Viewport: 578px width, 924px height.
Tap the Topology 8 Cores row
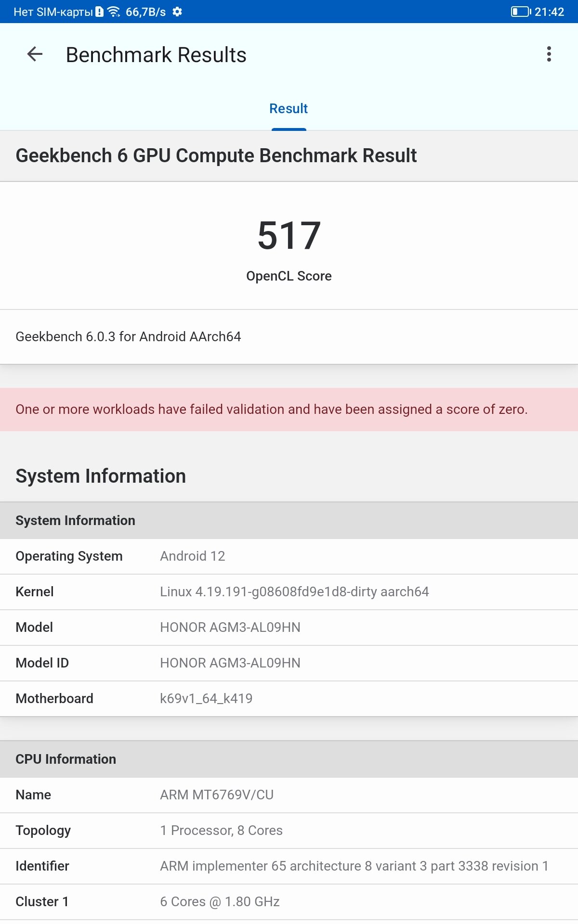tap(289, 831)
